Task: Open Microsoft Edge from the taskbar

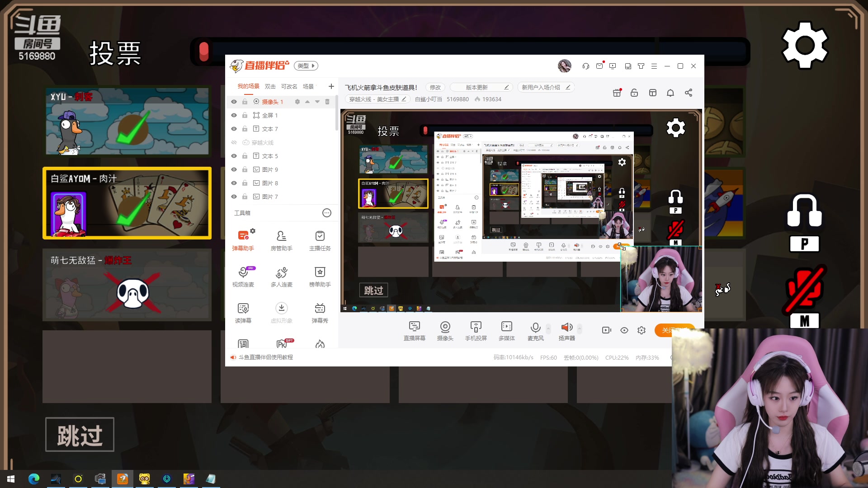Action: pos(34,479)
